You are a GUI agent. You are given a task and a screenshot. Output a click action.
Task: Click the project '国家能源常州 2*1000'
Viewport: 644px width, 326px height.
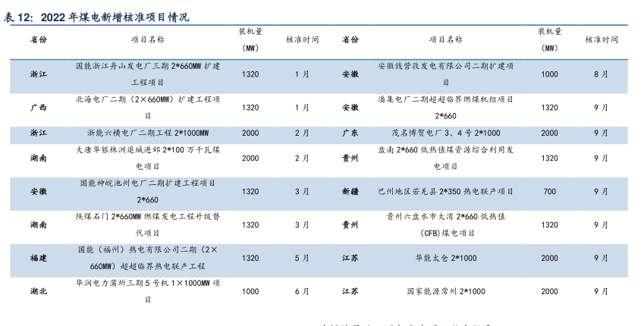445,291
